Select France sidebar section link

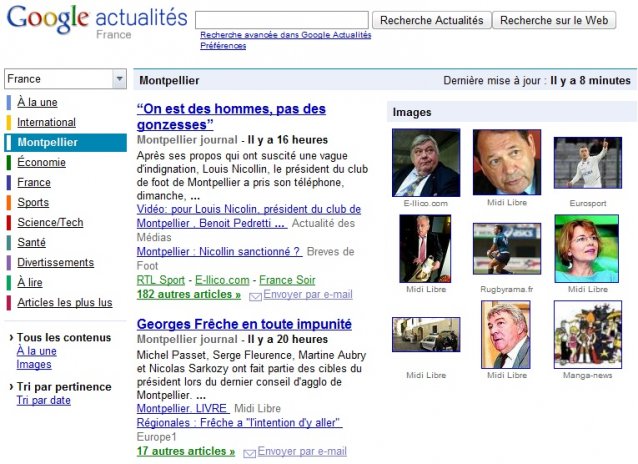(34, 182)
